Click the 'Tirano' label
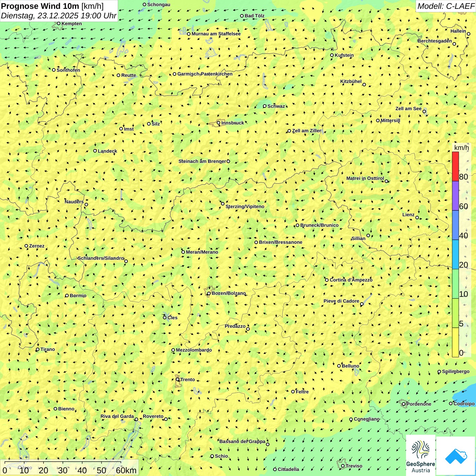The image size is (476, 476). [48, 349]
